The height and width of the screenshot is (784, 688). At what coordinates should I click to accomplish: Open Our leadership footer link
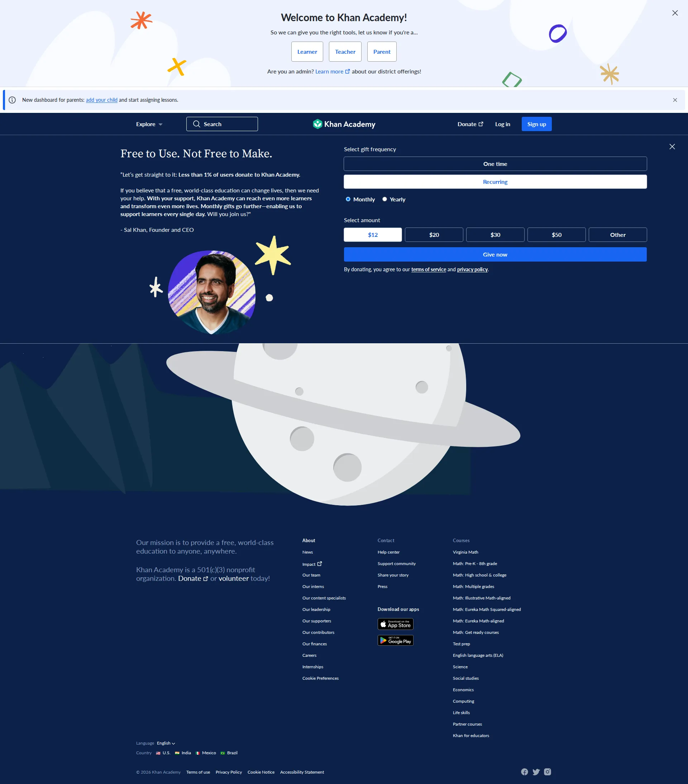[x=316, y=610]
